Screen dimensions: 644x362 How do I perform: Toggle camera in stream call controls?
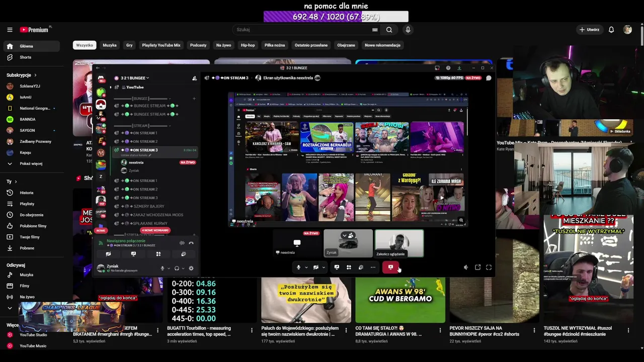(316, 267)
